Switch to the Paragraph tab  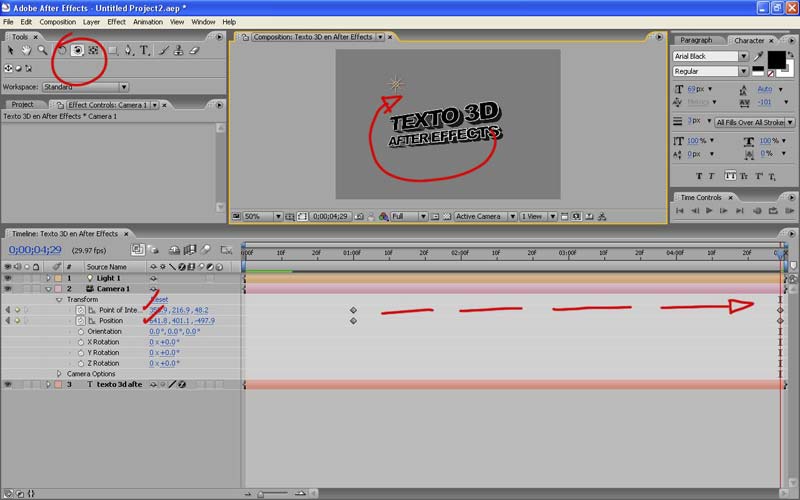click(x=696, y=40)
